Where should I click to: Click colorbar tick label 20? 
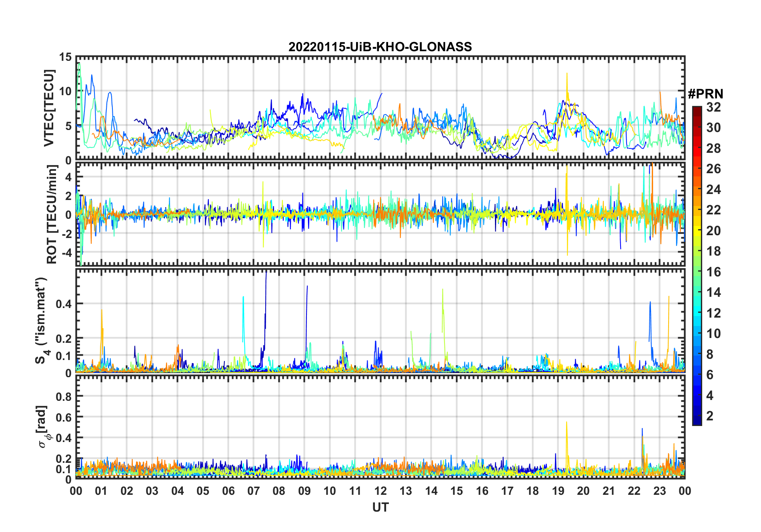coord(713,231)
